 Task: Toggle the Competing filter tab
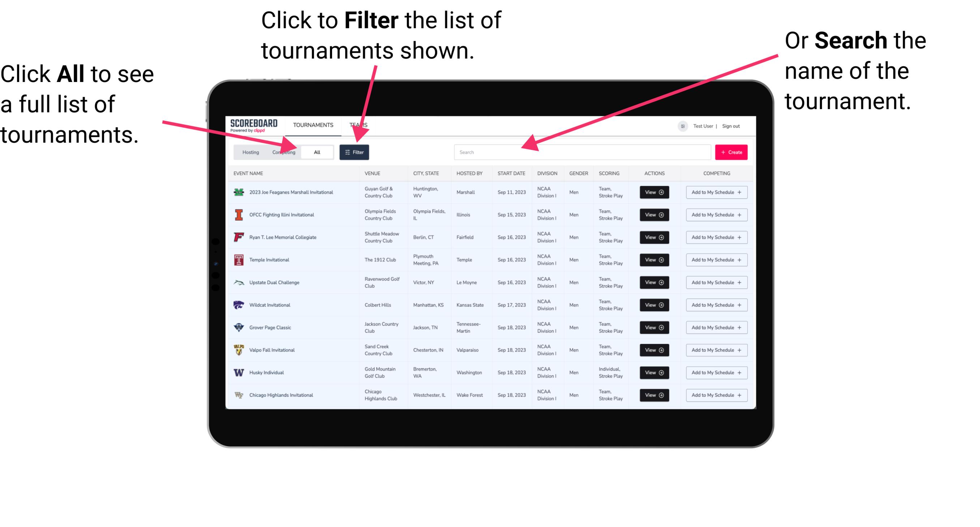click(x=282, y=152)
